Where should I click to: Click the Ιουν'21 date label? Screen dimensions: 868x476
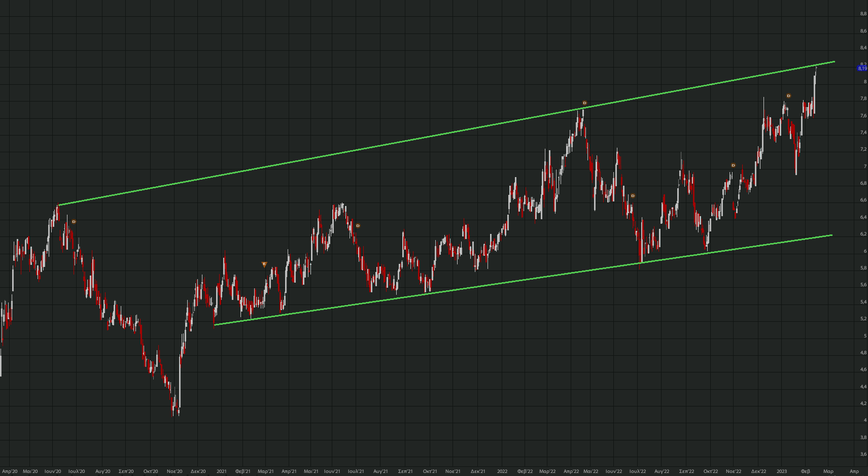(332, 471)
